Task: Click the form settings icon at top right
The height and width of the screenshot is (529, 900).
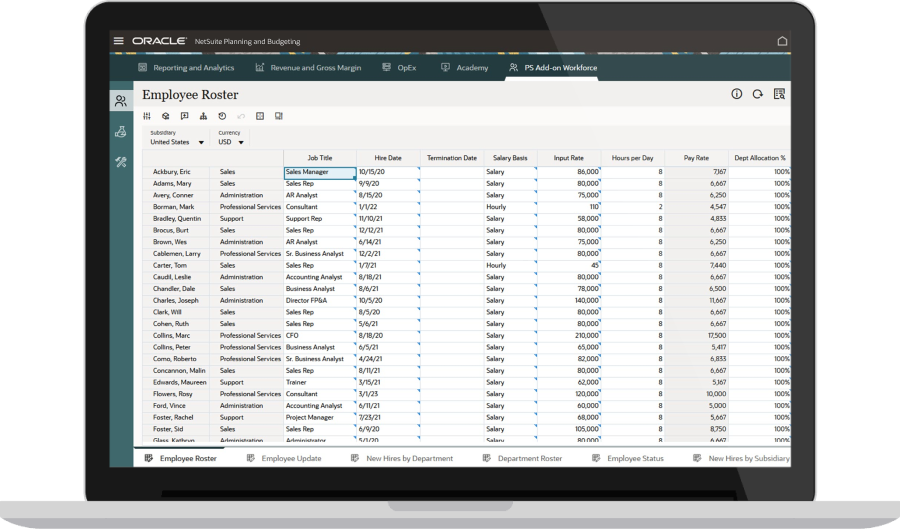Action: [779, 94]
